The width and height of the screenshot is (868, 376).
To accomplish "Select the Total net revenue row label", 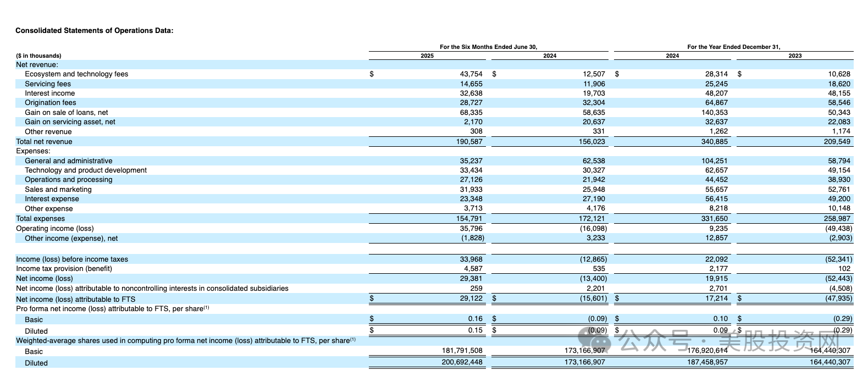I will pos(44,142).
